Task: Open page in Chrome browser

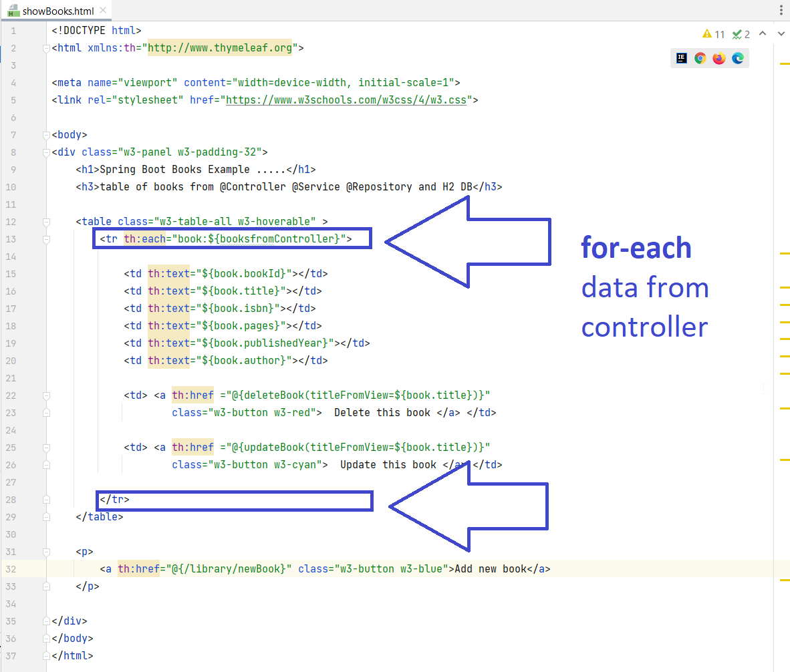Action: point(700,58)
